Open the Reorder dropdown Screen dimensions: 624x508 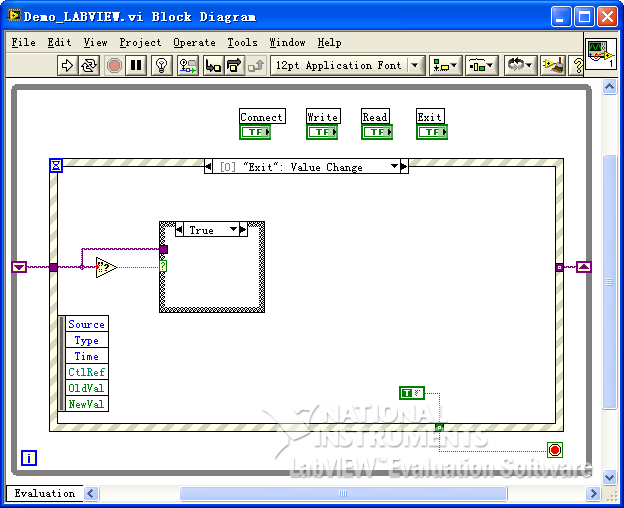point(520,66)
